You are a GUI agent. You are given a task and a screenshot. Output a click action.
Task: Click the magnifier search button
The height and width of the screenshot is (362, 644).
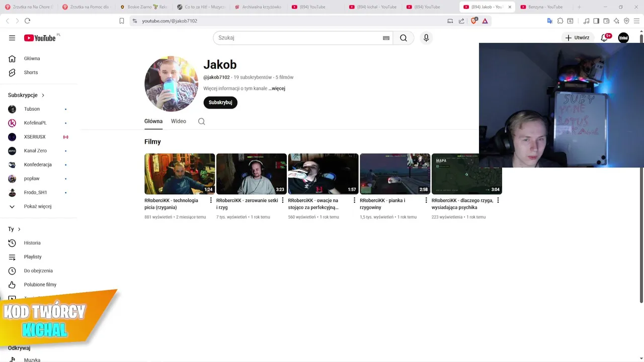click(x=404, y=38)
